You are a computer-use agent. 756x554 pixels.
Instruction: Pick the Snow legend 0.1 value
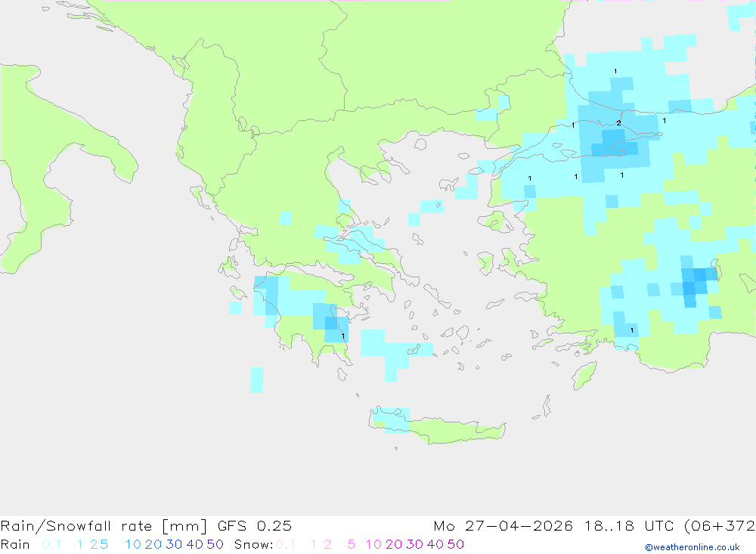tap(286, 544)
